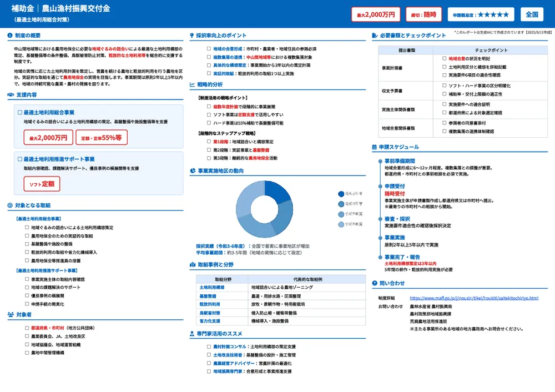Click the 定額・定率55%等 red-bordered box
This screenshot has height=392, width=555.
coord(102,137)
